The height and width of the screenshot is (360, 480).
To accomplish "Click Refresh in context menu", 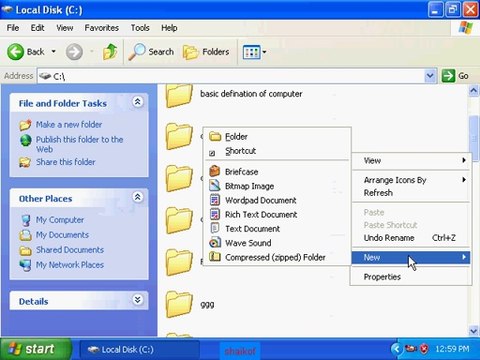I will click(411, 193).
